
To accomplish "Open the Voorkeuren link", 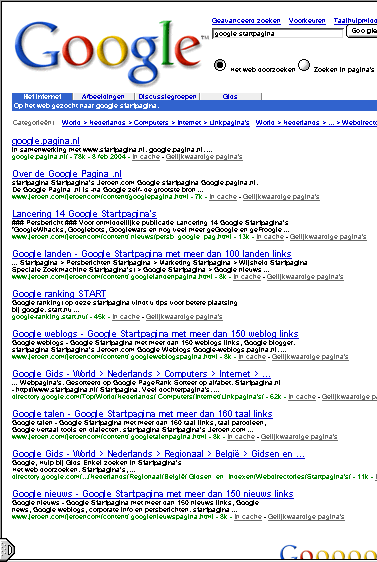I will click(307, 20).
